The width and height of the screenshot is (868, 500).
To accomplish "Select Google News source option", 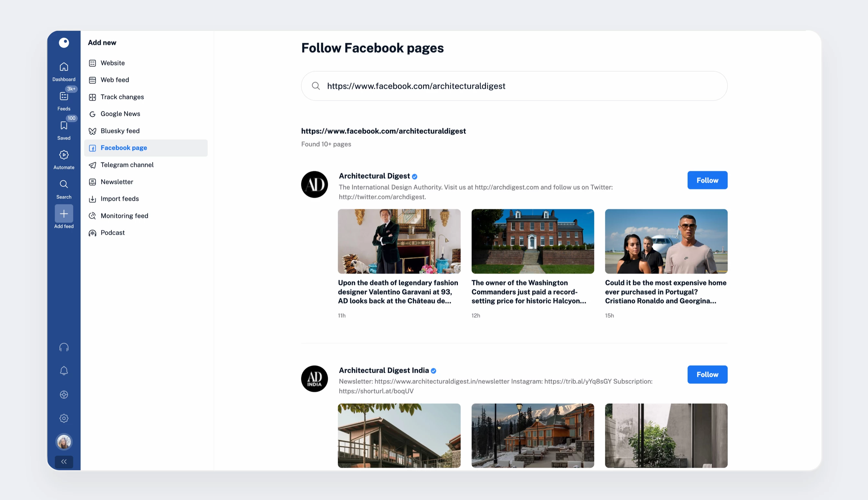I will point(120,114).
